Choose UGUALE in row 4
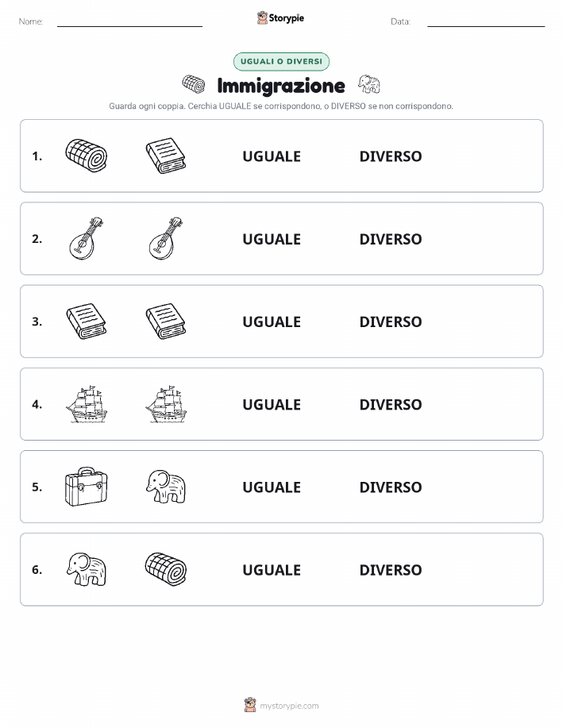Image resolution: width=563 pixels, height=728 pixels. [272, 404]
